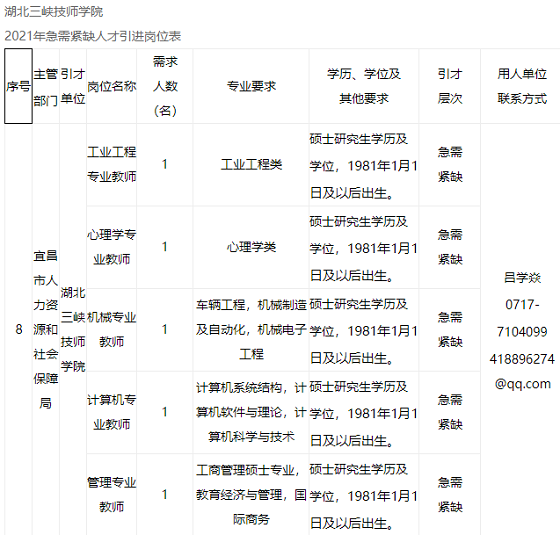Click the 宜昌市人力资源和社会保障局 cell
This screenshot has width=560, height=535.
point(46,329)
